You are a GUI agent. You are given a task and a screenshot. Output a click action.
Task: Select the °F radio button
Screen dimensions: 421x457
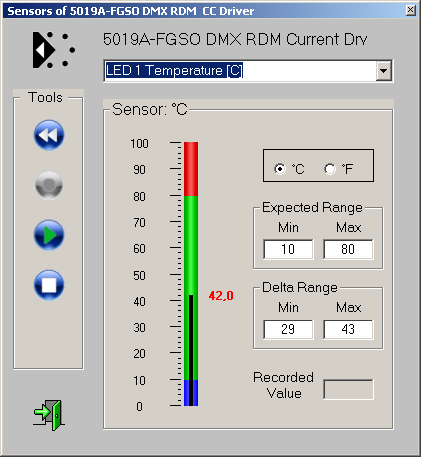[330, 169]
